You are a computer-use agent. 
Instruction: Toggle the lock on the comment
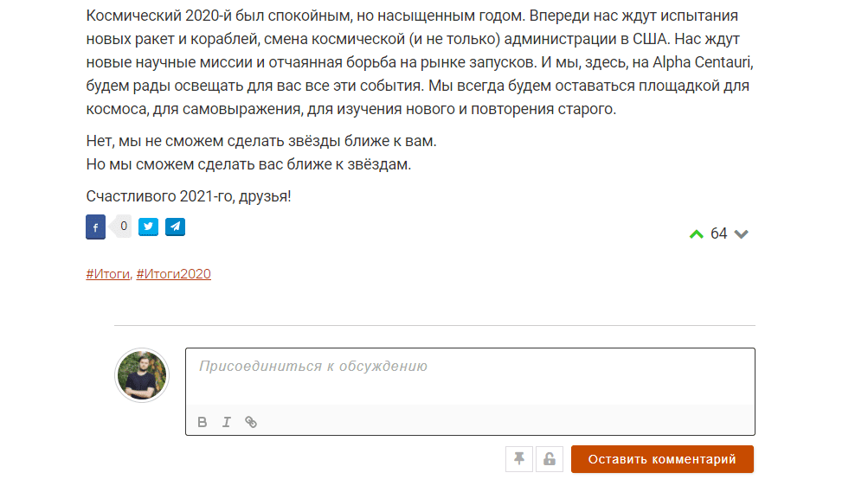[x=549, y=459]
